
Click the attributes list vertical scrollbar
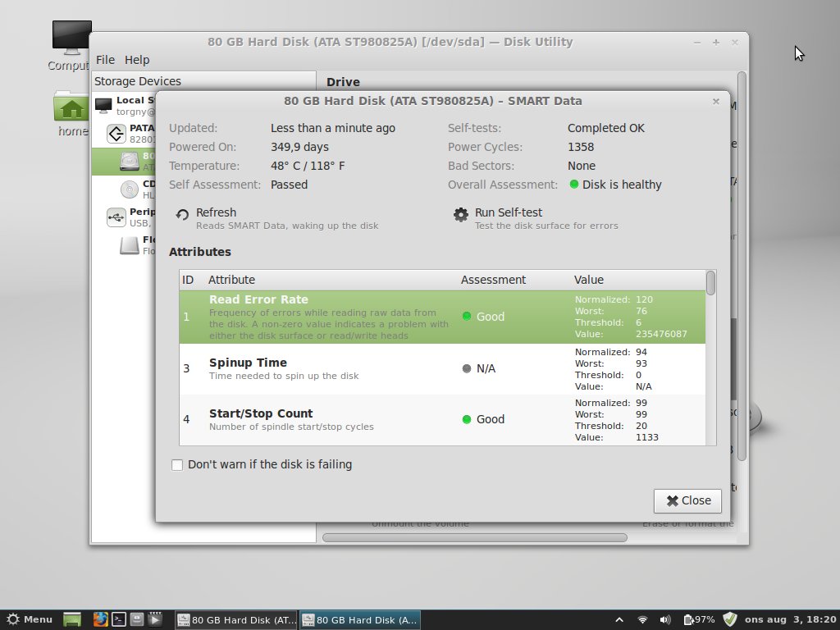pyautogui.click(x=711, y=283)
